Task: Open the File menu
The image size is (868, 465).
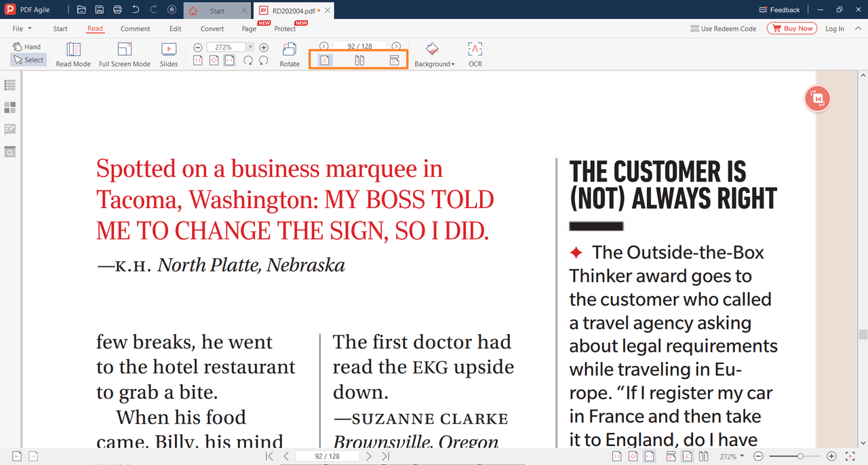Action: [21, 28]
